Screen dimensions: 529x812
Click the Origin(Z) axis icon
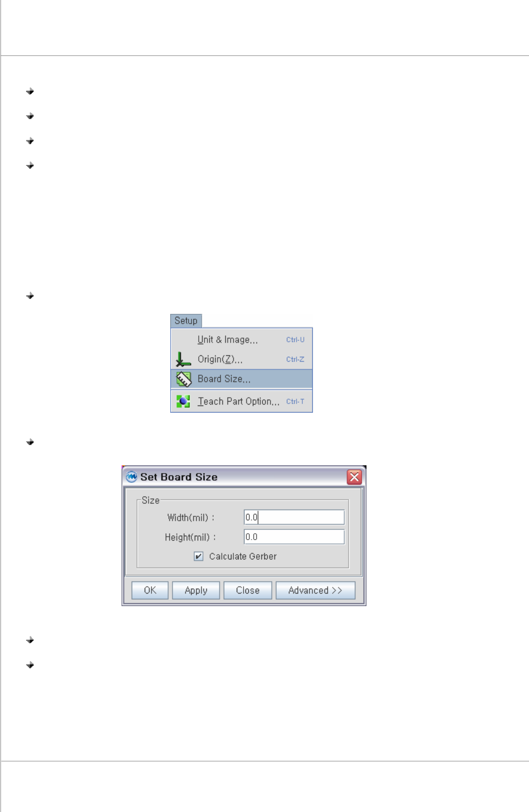183,359
